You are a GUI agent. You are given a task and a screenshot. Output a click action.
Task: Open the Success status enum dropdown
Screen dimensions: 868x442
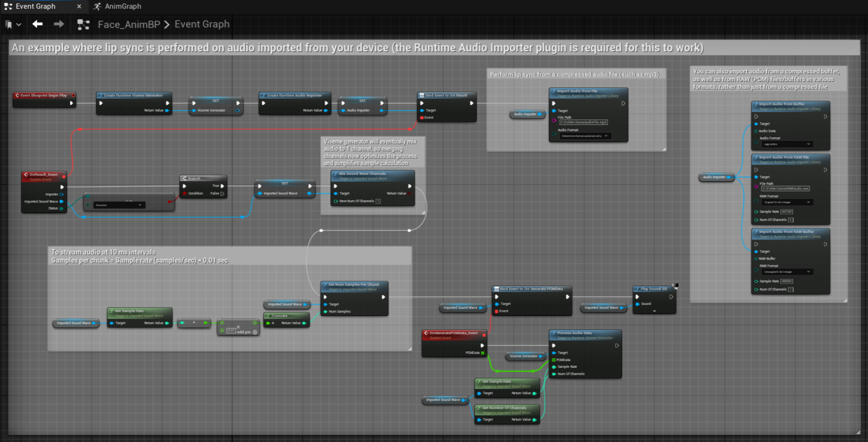click(119, 205)
